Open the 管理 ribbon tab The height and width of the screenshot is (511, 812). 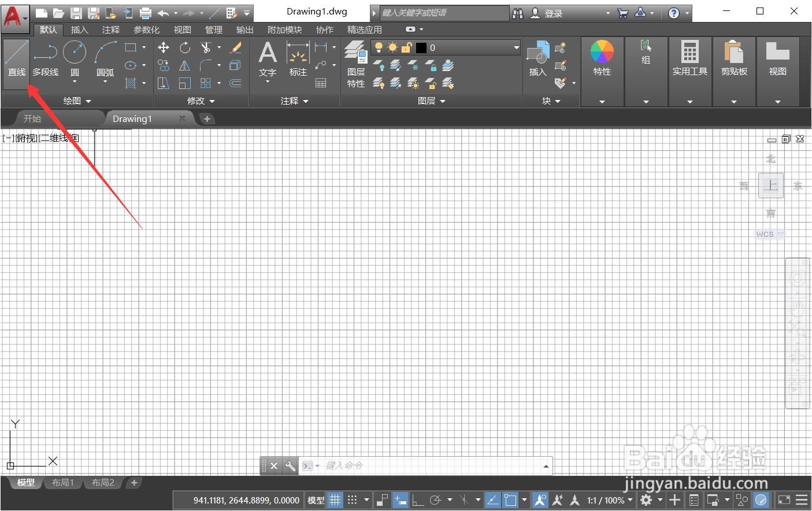213,29
